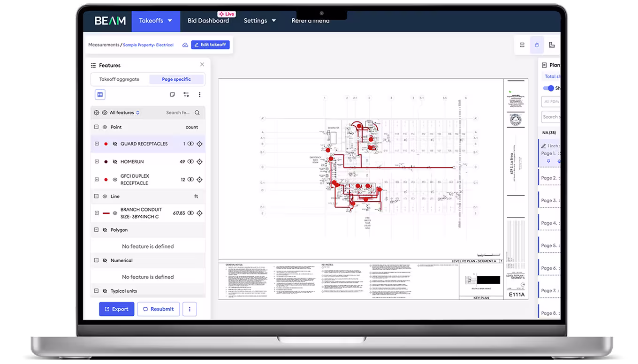Click the Edit takeoff button
638x364 pixels.
click(210, 45)
